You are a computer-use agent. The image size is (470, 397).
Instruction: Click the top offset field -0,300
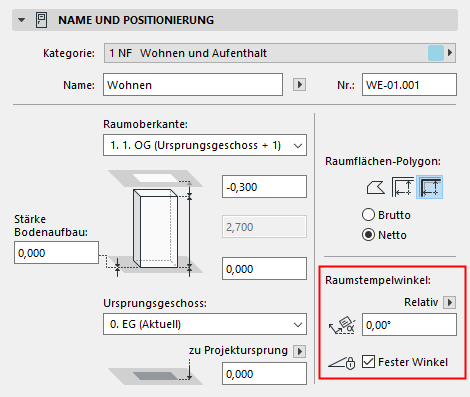point(264,187)
